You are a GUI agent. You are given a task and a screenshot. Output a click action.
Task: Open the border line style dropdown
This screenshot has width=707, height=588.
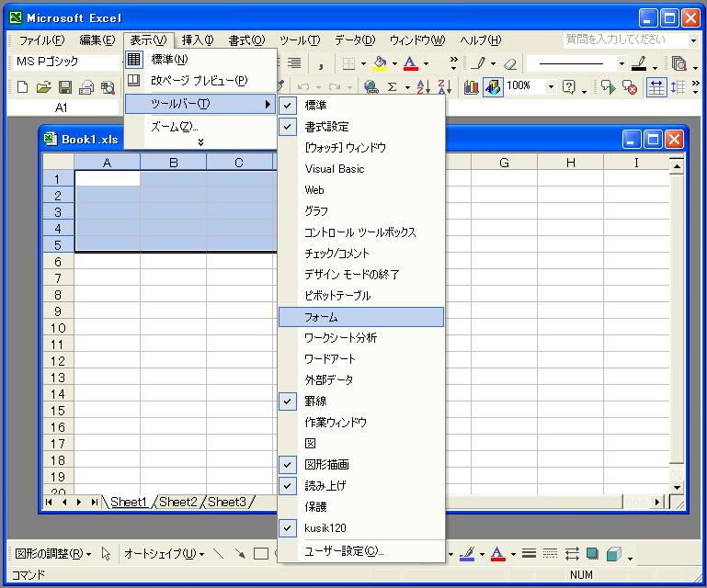pyautogui.click(x=621, y=63)
